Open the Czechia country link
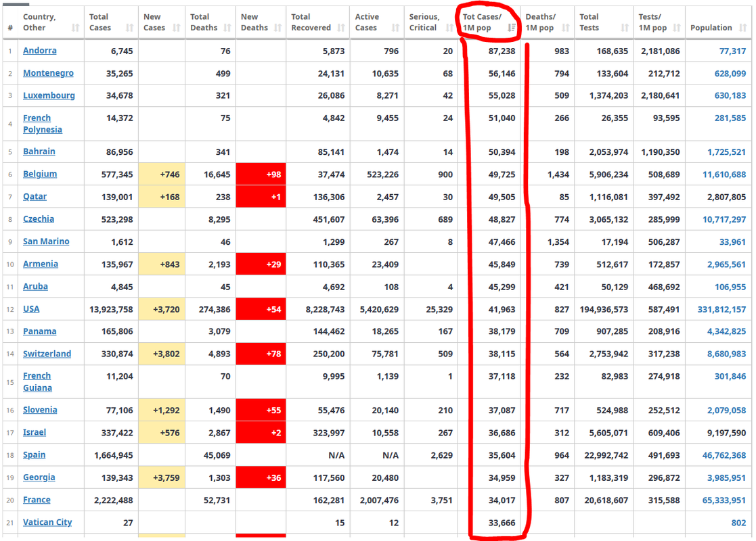756x541 pixels. (x=39, y=218)
